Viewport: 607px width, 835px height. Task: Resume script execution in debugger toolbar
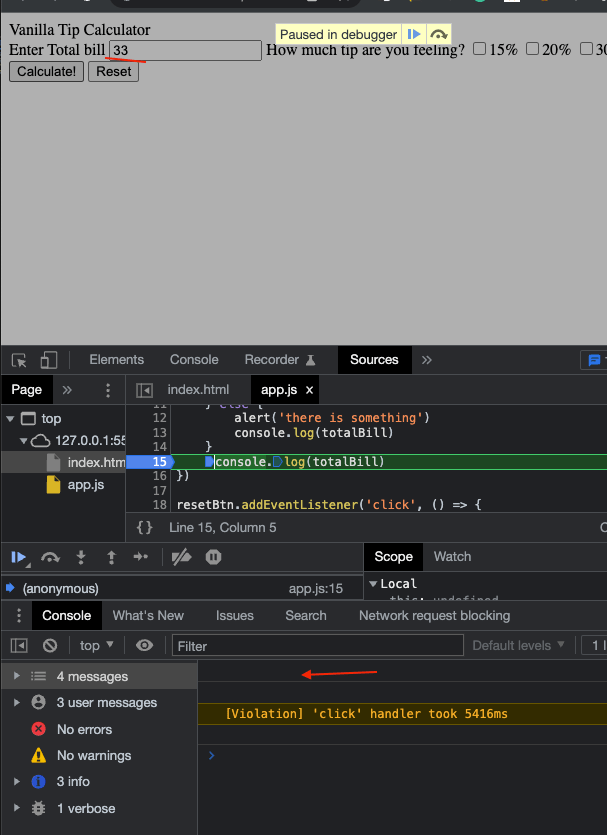click(x=19, y=558)
